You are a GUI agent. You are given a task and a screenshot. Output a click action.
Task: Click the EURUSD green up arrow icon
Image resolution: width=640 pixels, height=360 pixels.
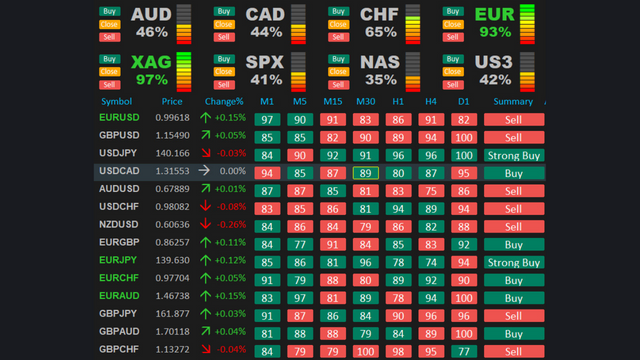click(x=205, y=118)
